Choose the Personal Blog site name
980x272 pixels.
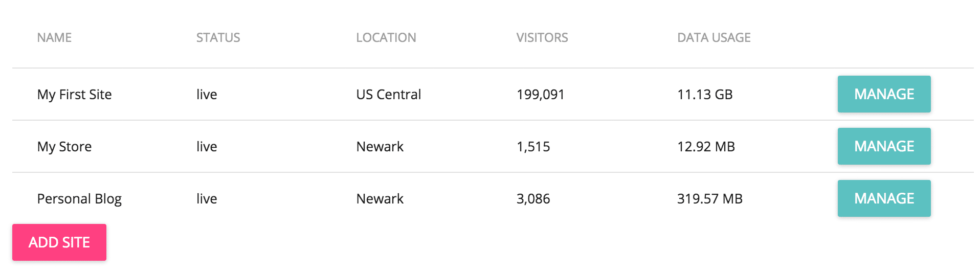coord(79,199)
